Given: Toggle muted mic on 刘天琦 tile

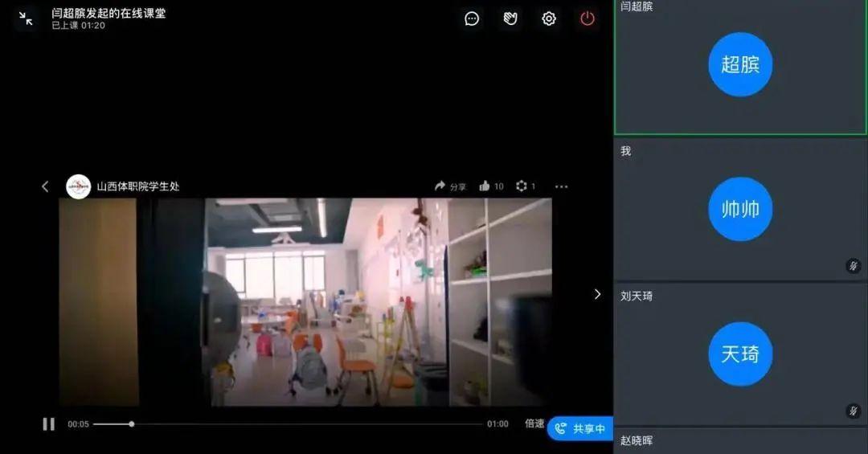Looking at the screenshot, I should click(854, 411).
